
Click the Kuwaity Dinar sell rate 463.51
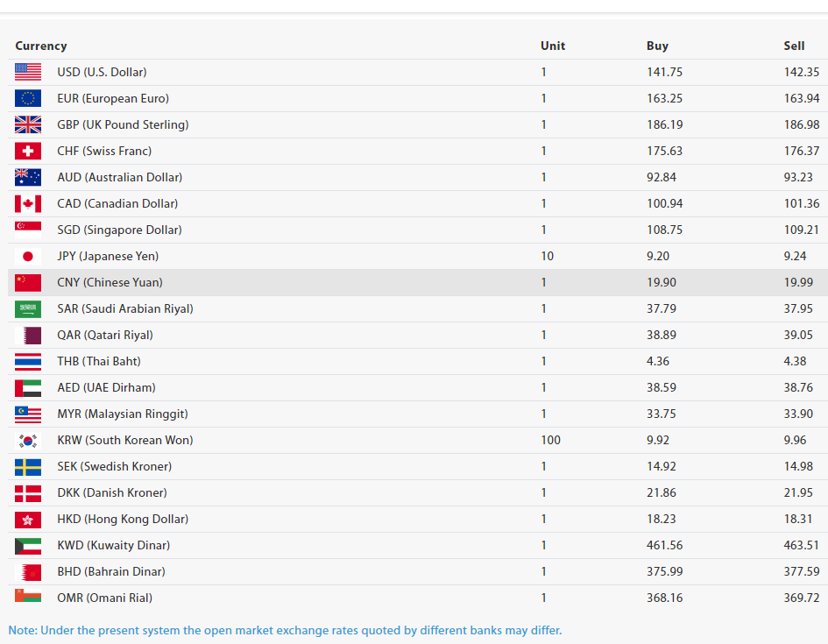pyautogui.click(x=801, y=545)
